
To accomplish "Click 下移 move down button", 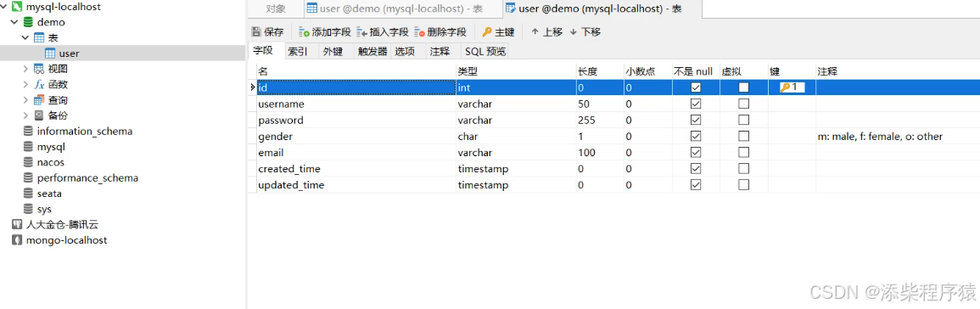I will 585,32.
